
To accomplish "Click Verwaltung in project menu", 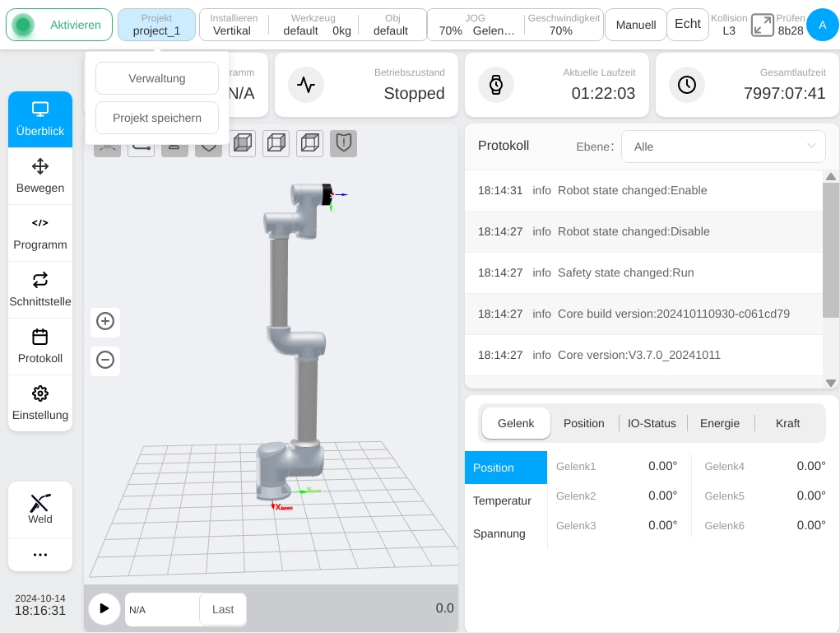I will [157, 78].
